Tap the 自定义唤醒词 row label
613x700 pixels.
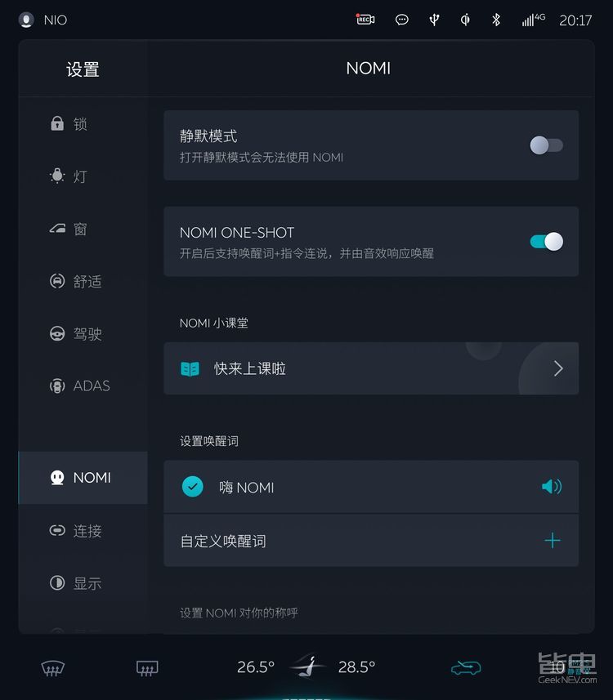coord(223,541)
